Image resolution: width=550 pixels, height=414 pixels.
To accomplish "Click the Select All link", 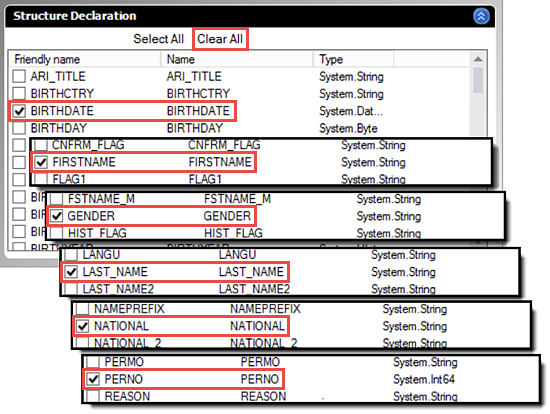I will (x=159, y=39).
